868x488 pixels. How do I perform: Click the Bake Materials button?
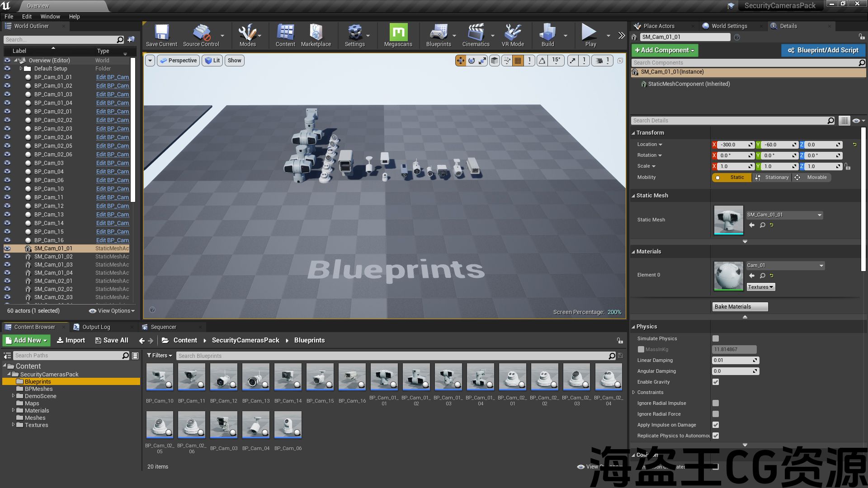[740, 306]
